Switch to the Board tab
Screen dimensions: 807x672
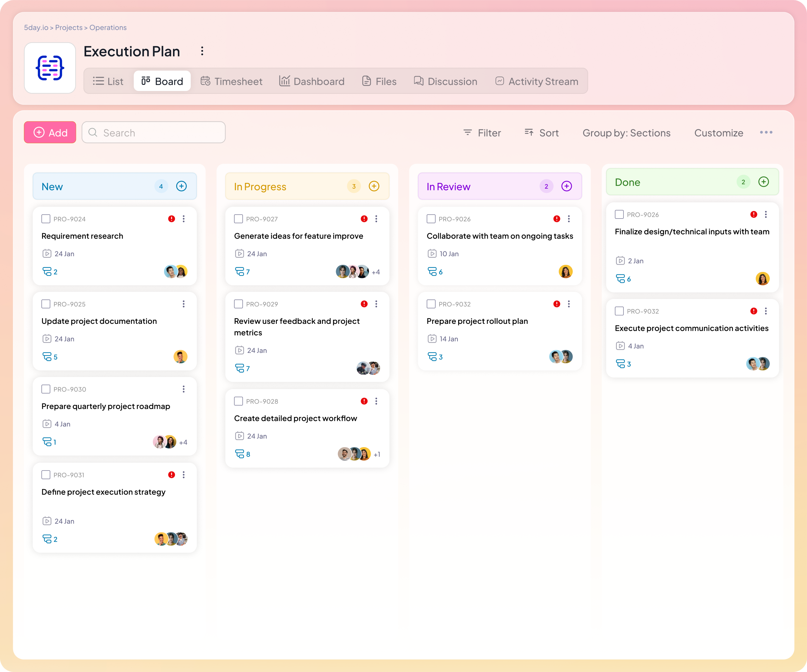pyautogui.click(x=162, y=81)
